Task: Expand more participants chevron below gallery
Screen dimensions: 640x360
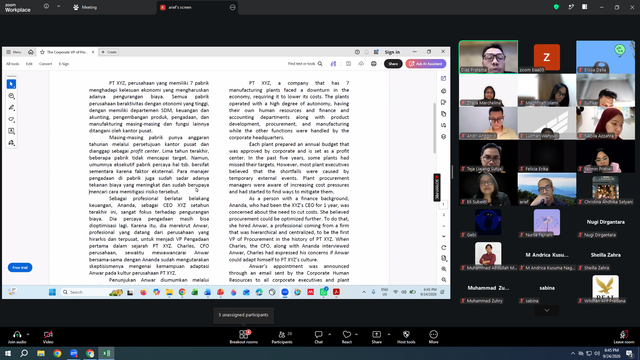Action: click(x=547, y=311)
